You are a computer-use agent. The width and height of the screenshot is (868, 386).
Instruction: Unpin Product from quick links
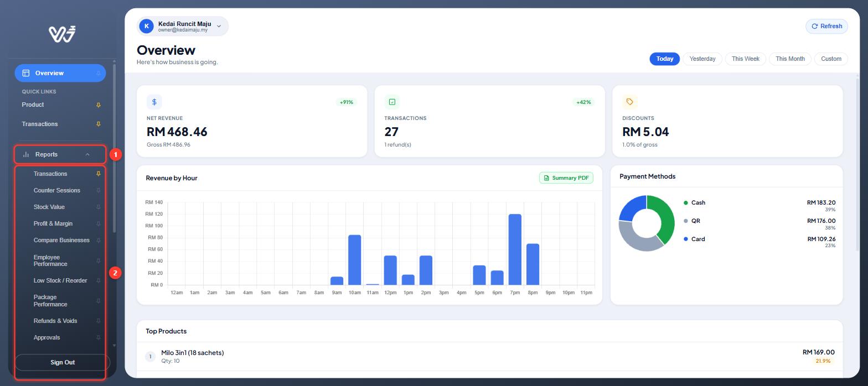click(x=99, y=105)
